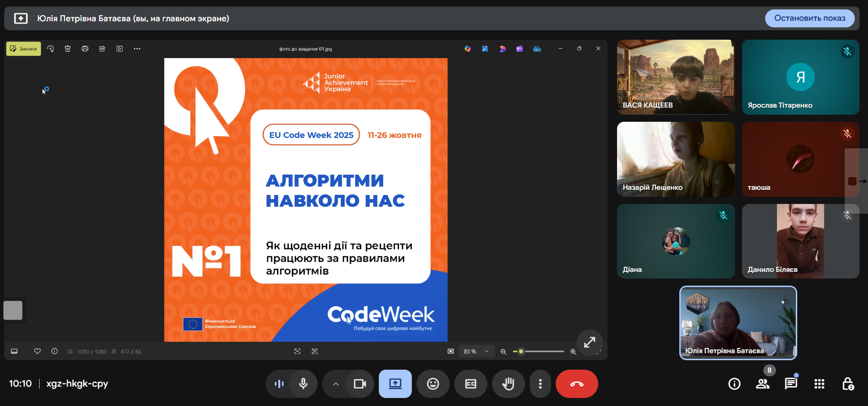Expand camera settings chevron
Image resolution: width=868 pixels, height=406 pixels.
(335, 384)
